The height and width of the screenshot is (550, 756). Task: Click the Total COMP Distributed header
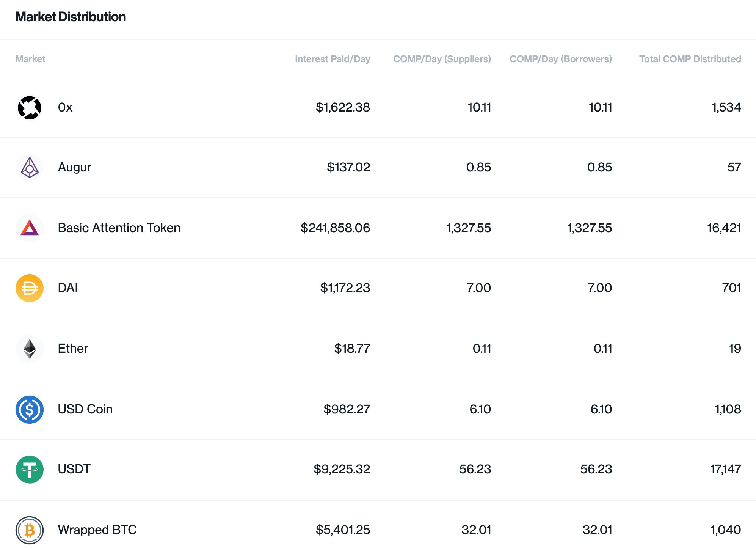pos(690,59)
